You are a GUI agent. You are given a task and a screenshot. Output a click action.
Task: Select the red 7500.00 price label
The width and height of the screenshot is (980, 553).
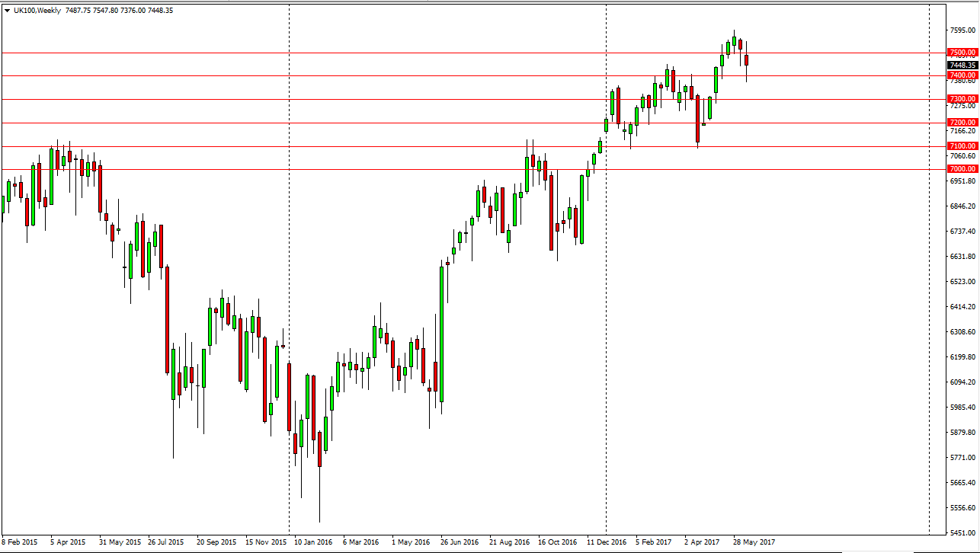[x=962, y=53]
